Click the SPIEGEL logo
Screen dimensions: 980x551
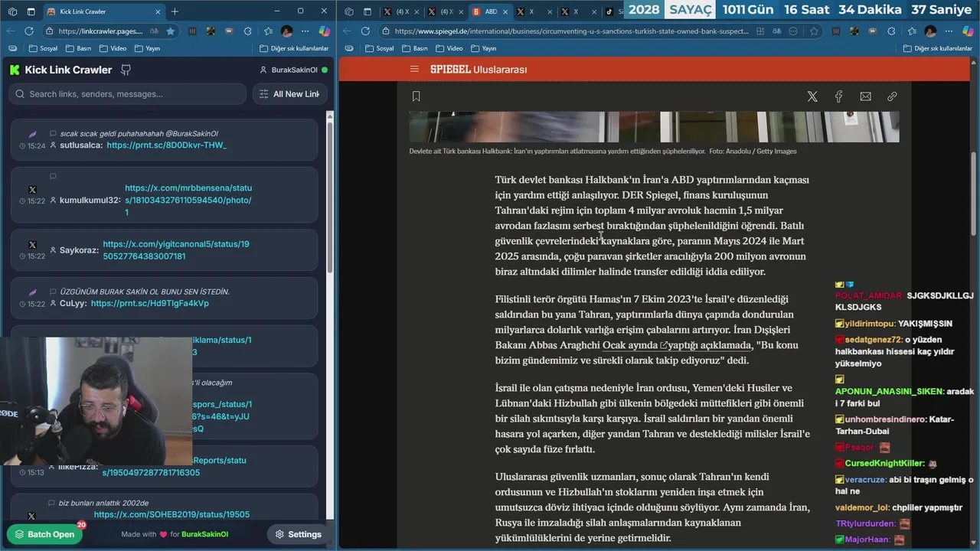click(x=450, y=70)
